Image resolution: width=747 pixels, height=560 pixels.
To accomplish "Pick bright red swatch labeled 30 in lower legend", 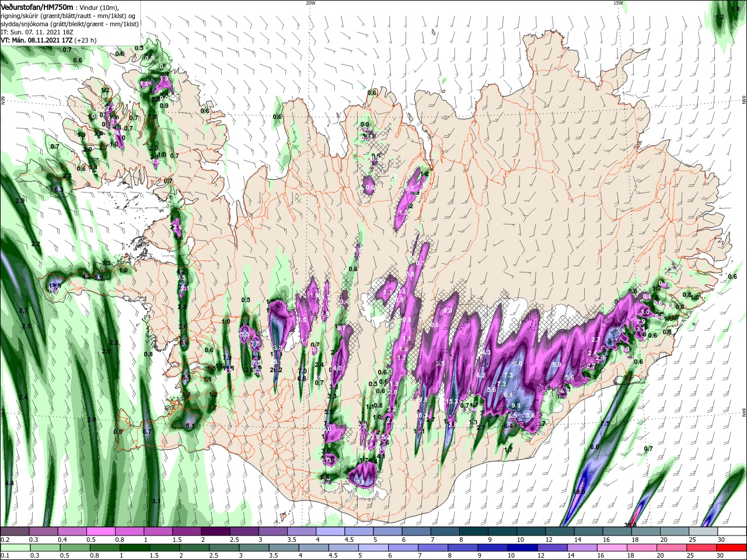I will (x=732, y=548).
